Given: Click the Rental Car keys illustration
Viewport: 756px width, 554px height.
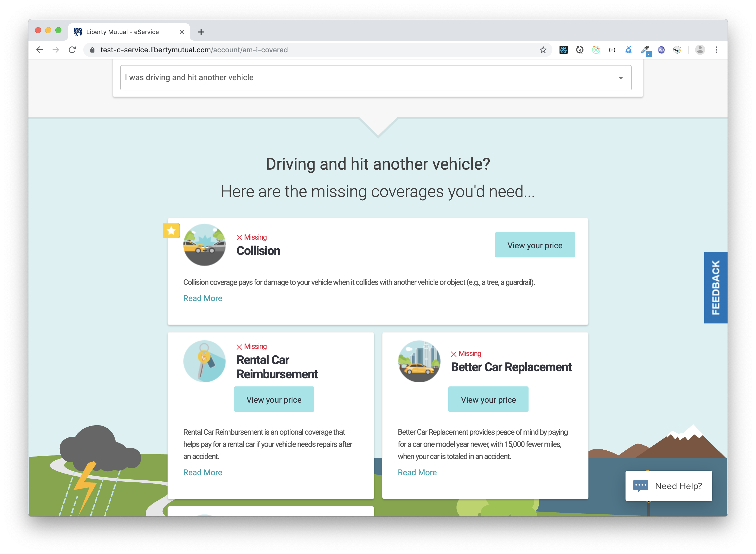Looking at the screenshot, I should point(205,362).
